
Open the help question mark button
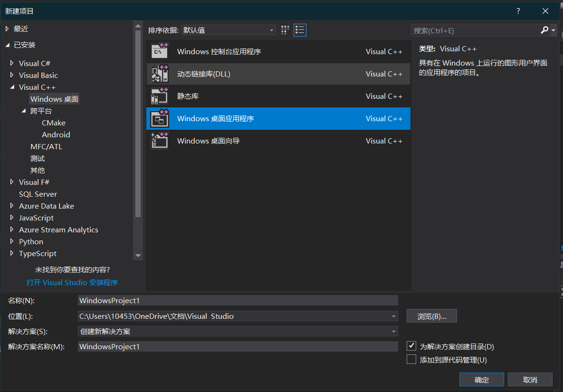518,11
